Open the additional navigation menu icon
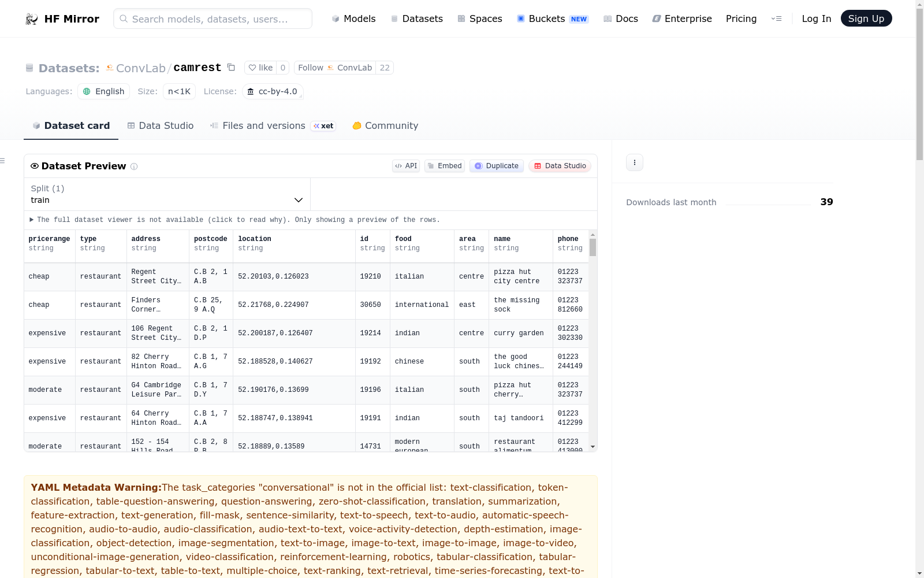 click(776, 18)
